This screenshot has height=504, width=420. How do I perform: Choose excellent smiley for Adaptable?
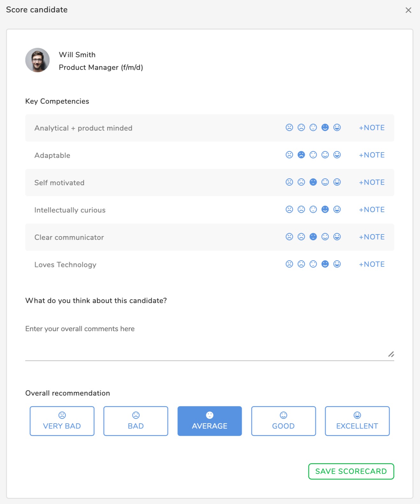(337, 155)
